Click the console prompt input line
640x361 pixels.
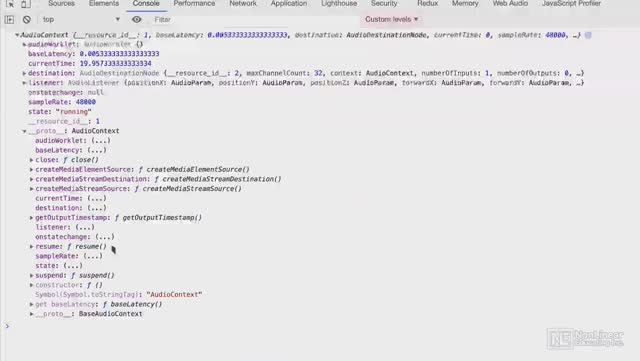click(322, 326)
